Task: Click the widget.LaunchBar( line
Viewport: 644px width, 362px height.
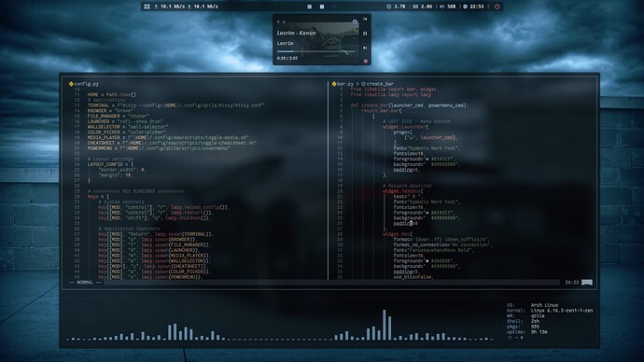Action: coord(405,127)
